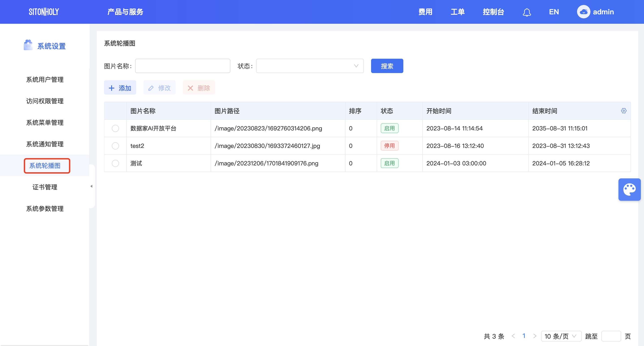Click path /image/20230830/1693372460127.jpg
This screenshot has width=644, height=346.
[267, 146]
